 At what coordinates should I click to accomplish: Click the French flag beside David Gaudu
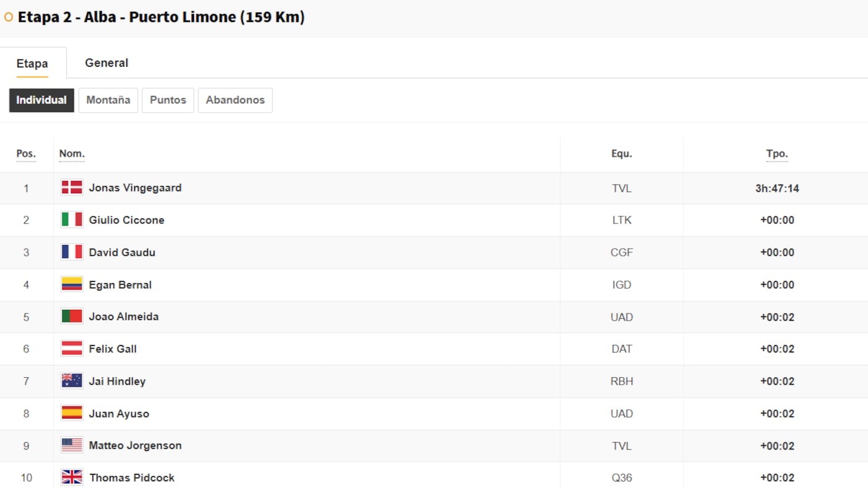tap(72, 252)
